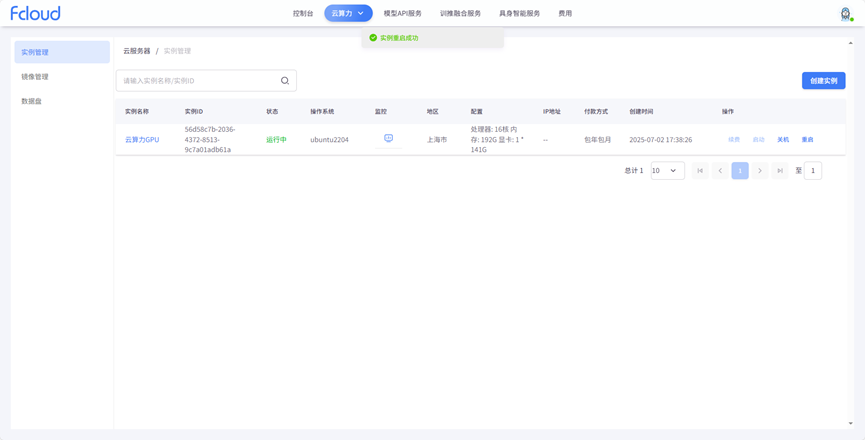Switch to 模型API服务 in top navigation
The height and width of the screenshot is (440, 865).
pos(403,13)
